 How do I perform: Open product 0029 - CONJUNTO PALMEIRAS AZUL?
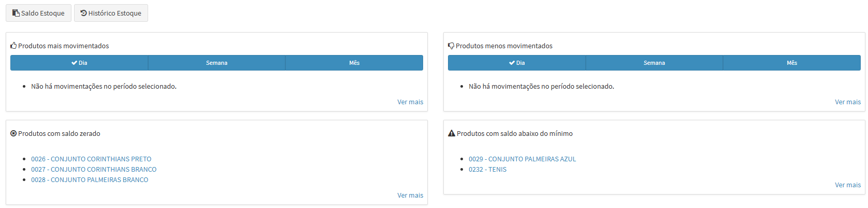tap(522, 159)
